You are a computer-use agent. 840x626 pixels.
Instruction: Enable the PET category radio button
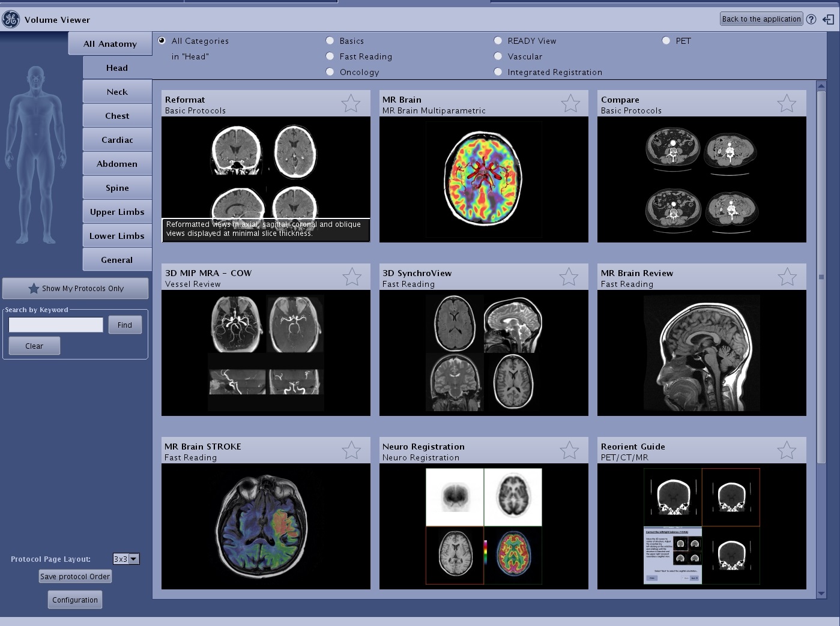point(666,41)
